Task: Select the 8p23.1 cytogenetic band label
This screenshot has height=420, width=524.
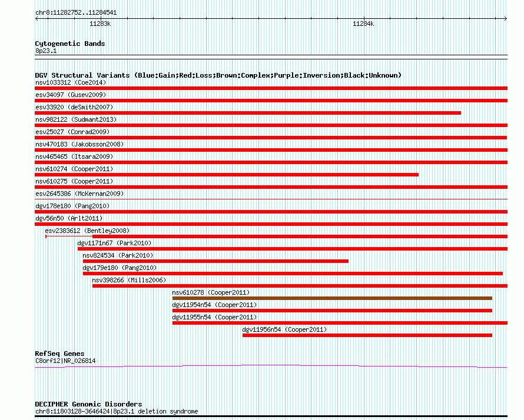Action: coord(46,51)
